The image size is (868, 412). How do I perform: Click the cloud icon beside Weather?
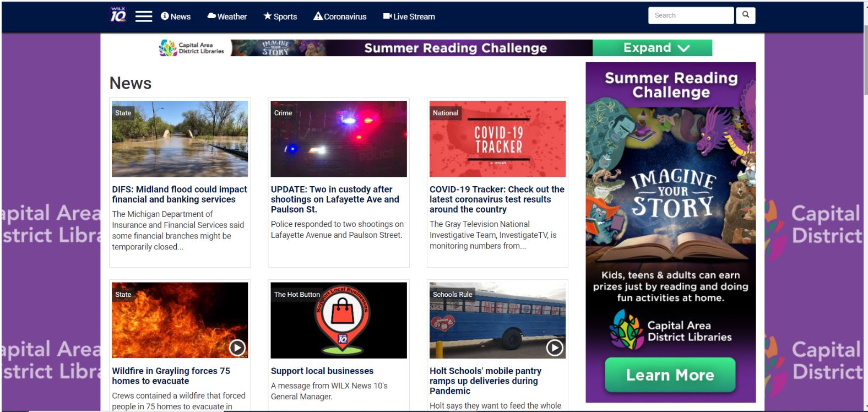pos(211,16)
